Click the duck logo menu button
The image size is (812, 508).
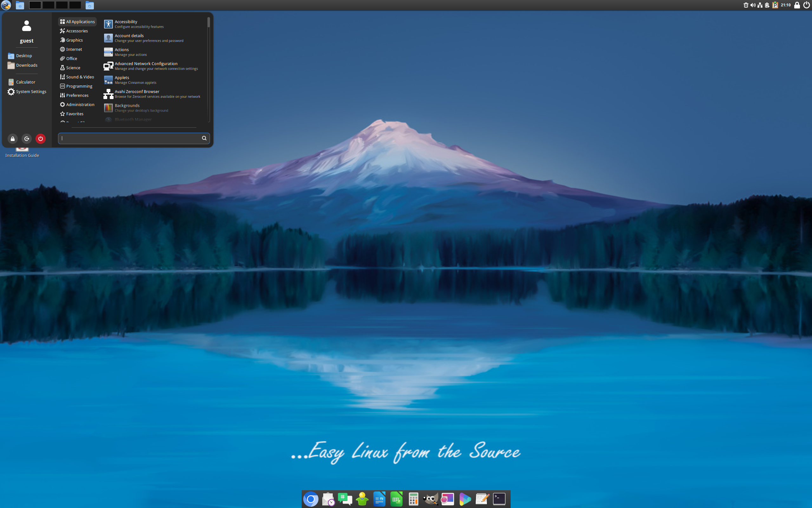coord(6,5)
